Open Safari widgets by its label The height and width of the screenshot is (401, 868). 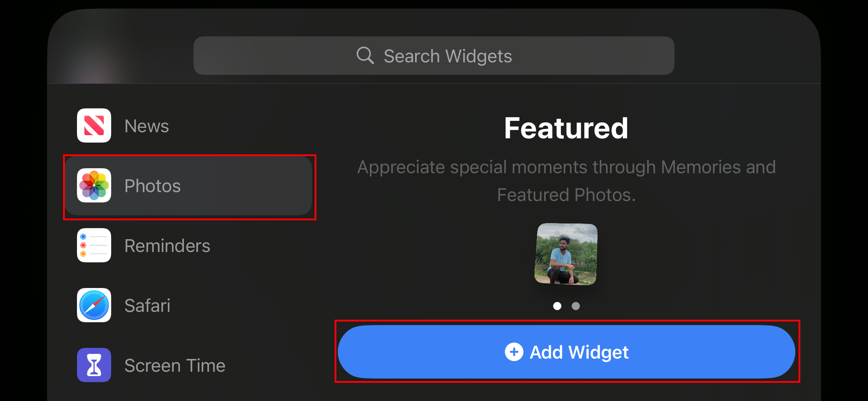click(x=147, y=306)
